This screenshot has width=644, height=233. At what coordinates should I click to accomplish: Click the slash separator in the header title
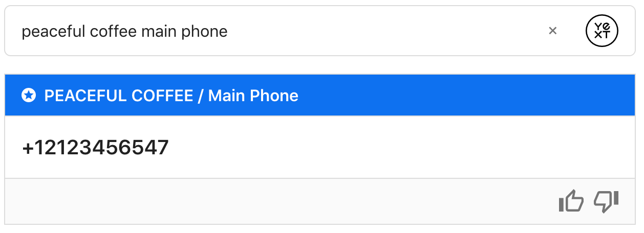201,96
